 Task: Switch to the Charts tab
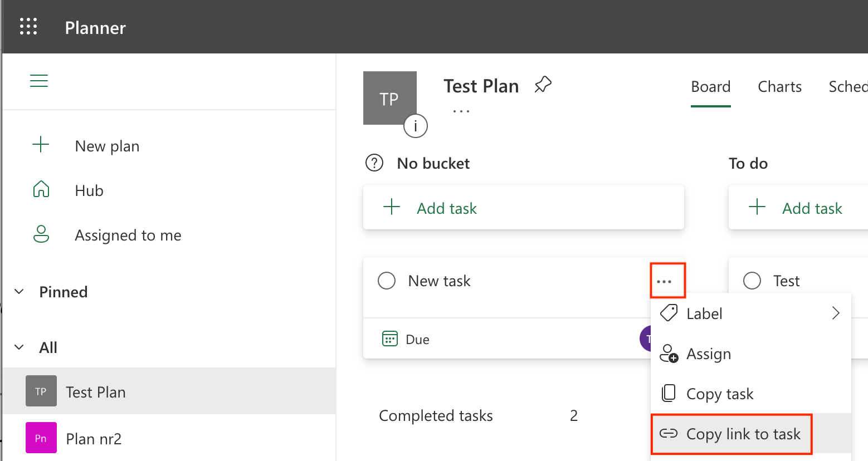point(780,87)
